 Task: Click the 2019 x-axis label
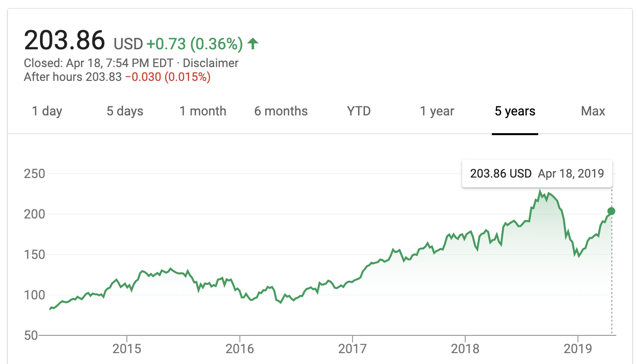pos(578,349)
